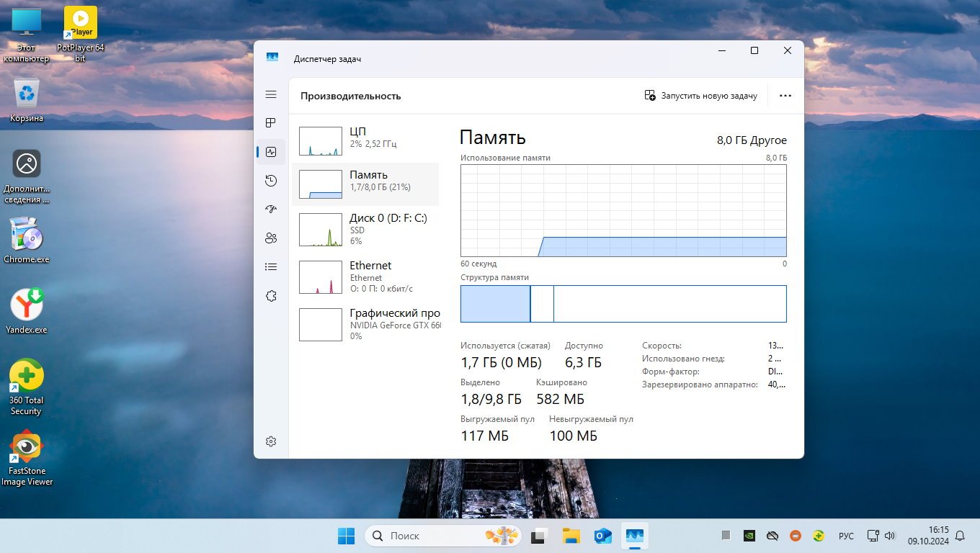Open the Services puzzle icon
Screen dimensions: 980x553
click(x=271, y=296)
